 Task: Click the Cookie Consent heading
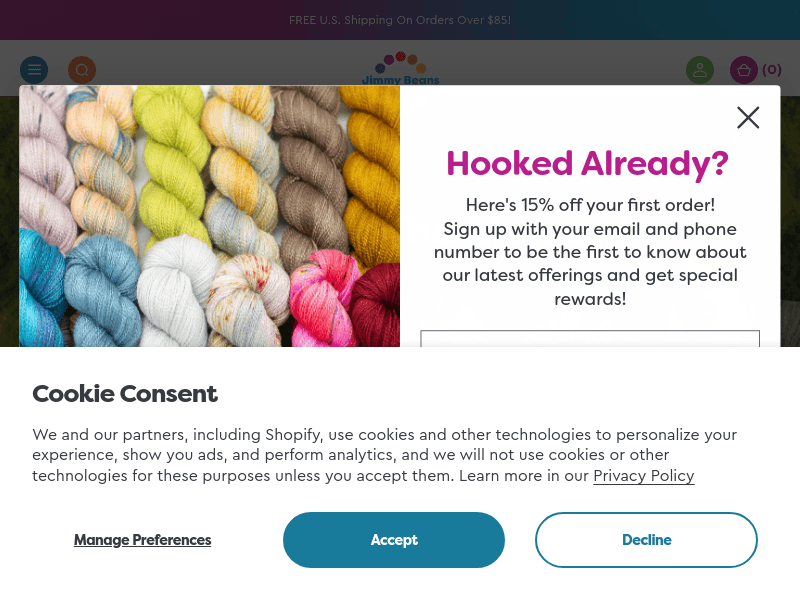(x=125, y=394)
